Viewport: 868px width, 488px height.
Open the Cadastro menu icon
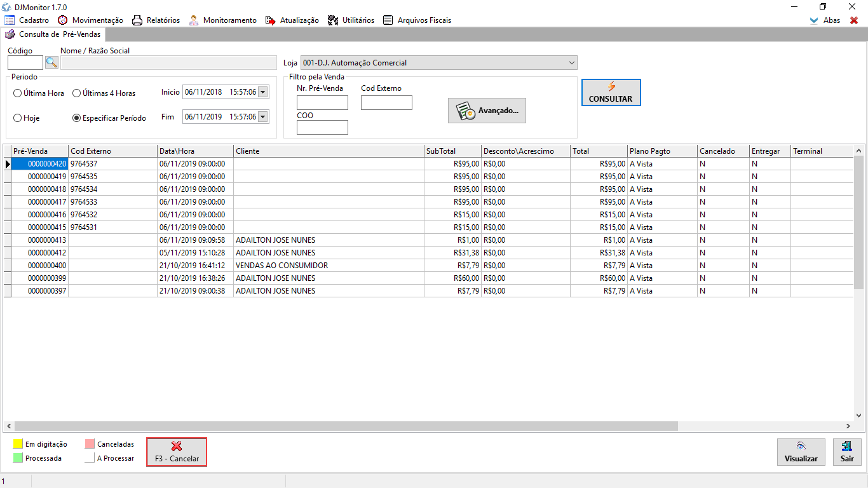pyautogui.click(x=10, y=20)
